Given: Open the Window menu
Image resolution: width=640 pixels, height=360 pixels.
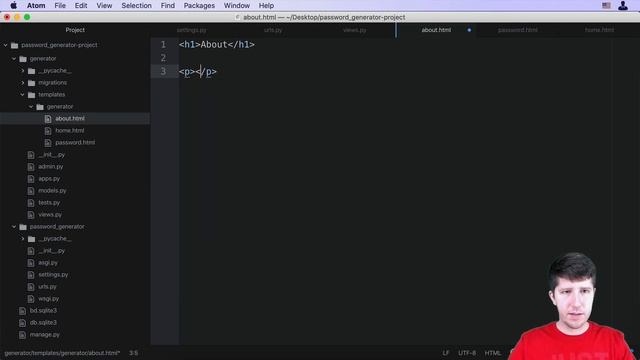Looking at the screenshot, I should click(x=237, y=6).
